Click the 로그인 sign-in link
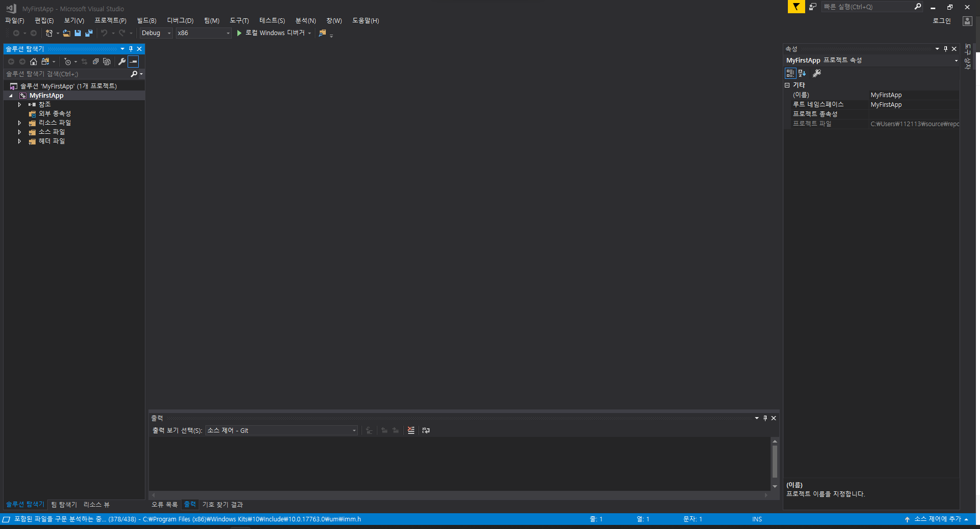Viewport: 980px width, 529px height. (941, 21)
